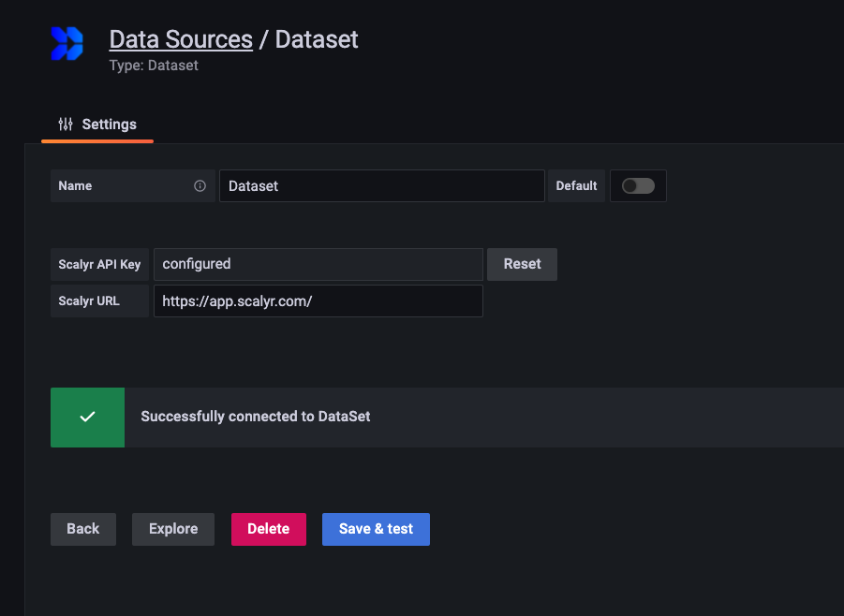Screen dimensions: 844x616
Task: Click the Default label
Action: coord(576,186)
